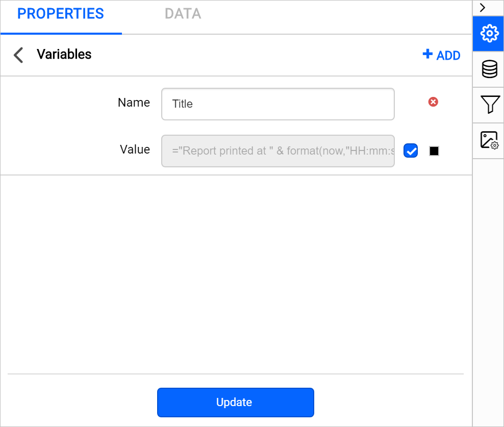Click inside the Name input containing Title
This screenshot has width=504, height=427.
point(278,104)
